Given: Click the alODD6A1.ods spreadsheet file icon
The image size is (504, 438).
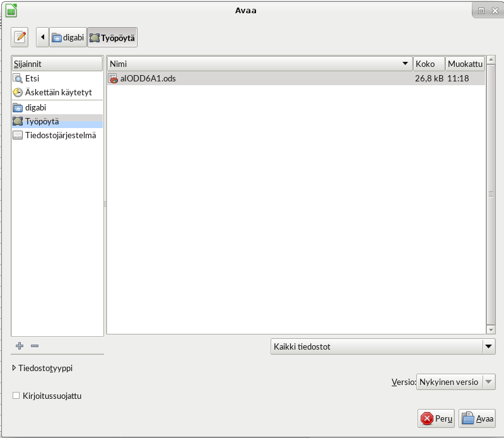Looking at the screenshot, I should click(114, 79).
